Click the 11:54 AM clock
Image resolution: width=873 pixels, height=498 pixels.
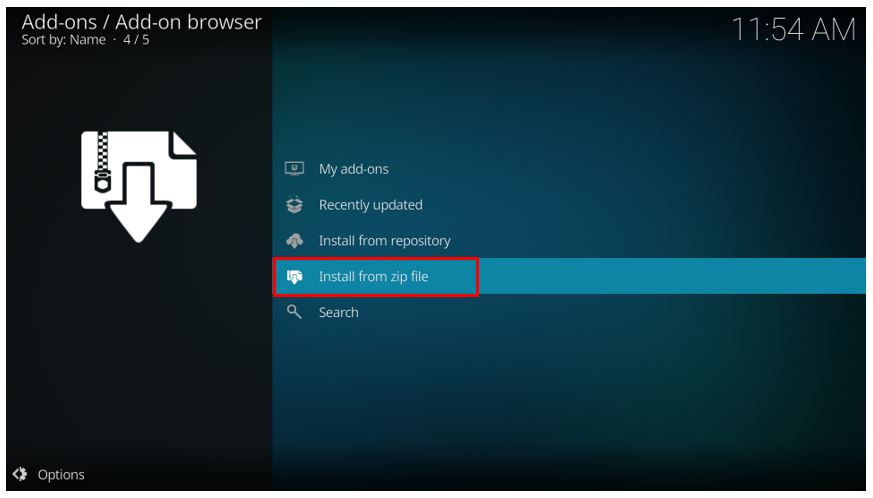pos(793,29)
